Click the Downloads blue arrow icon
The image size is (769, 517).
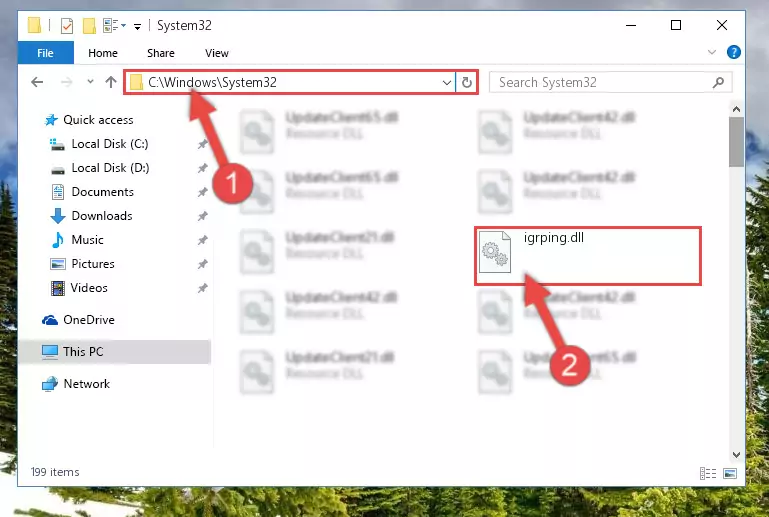pyautogui.click(x=57, y=216)
